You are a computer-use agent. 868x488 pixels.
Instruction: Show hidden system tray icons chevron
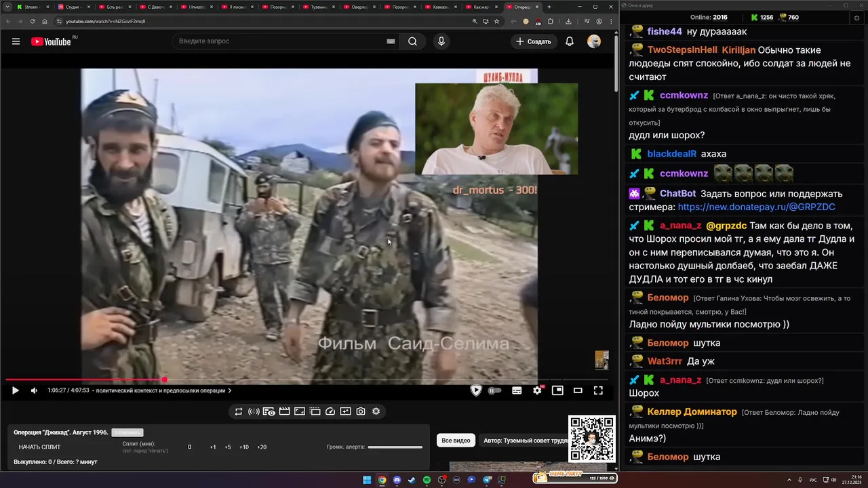789,480
